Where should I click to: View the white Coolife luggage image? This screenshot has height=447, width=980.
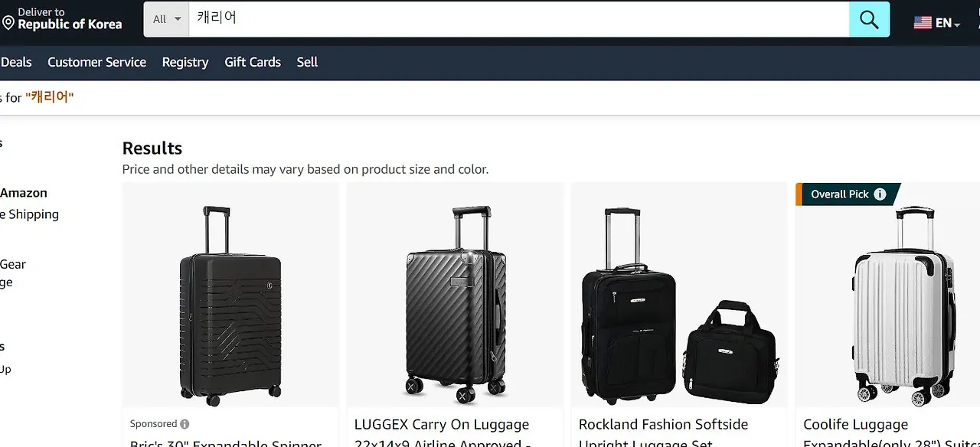[903, 305]
